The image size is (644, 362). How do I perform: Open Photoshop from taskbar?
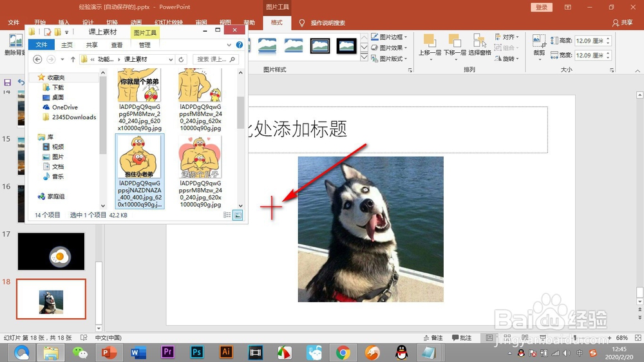196,352
